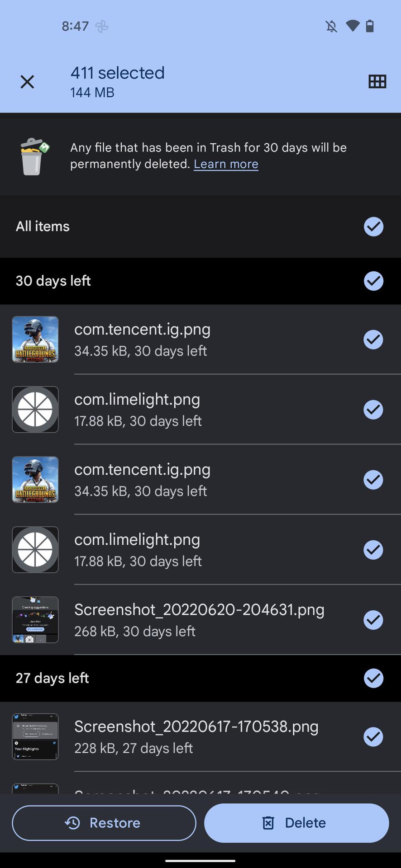401x868 pixels.
Task: Switch to grid view layout
Action: (x=377, y=81)
